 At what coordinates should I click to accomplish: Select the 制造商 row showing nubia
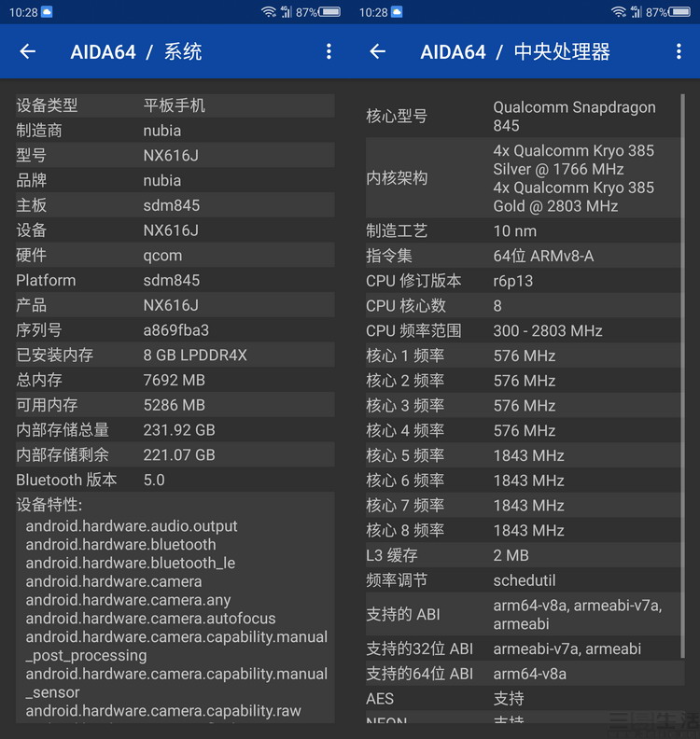[175, 131]
